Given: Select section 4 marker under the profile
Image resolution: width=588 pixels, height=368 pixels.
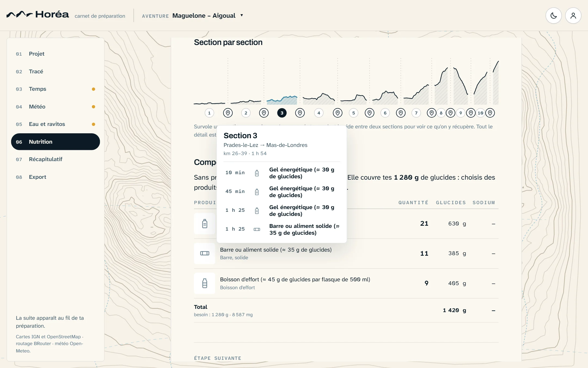Looking at the screenshot, I should (319, 113).
